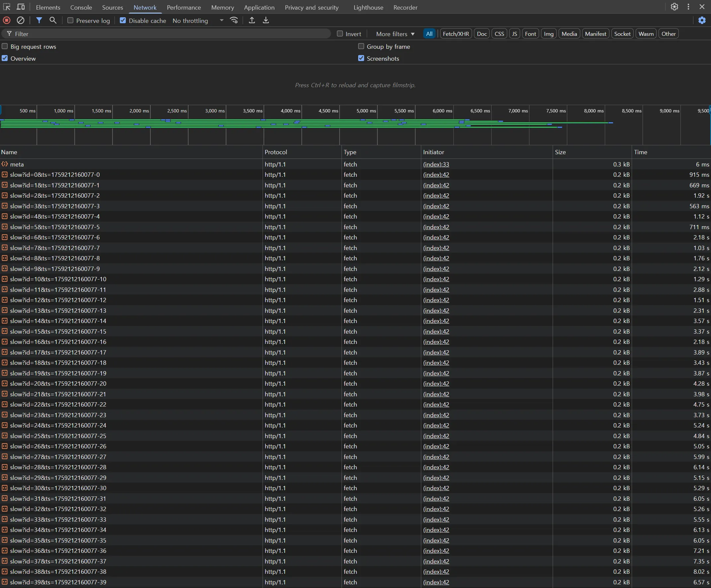Click the Export HAR download icon
Screen dimensions: 711x588
click(x=266, y=20)
